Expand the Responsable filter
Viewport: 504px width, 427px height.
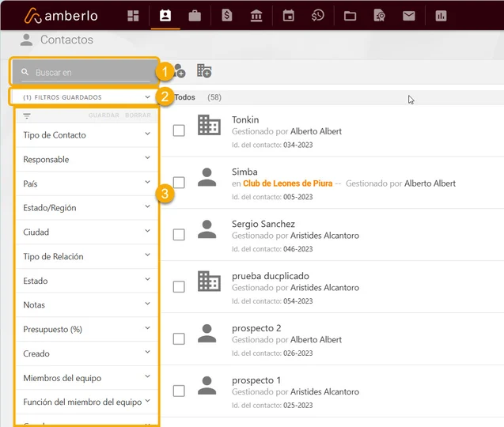pyautogui.click(x=87, y=160)
